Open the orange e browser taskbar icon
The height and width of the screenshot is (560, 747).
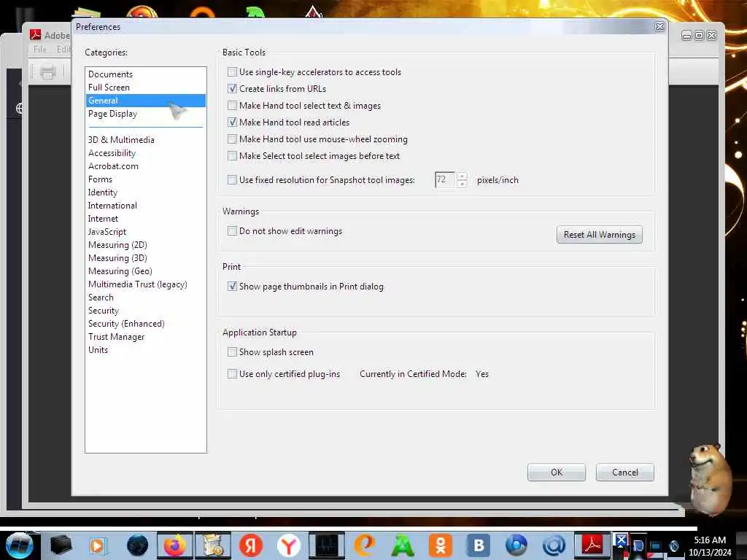tap(365, 545)
